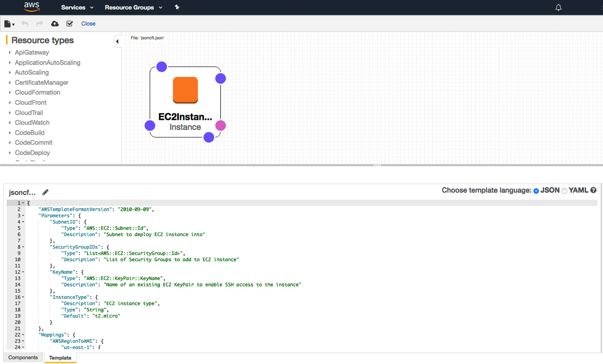Click the help icon beside YAML

593,190
